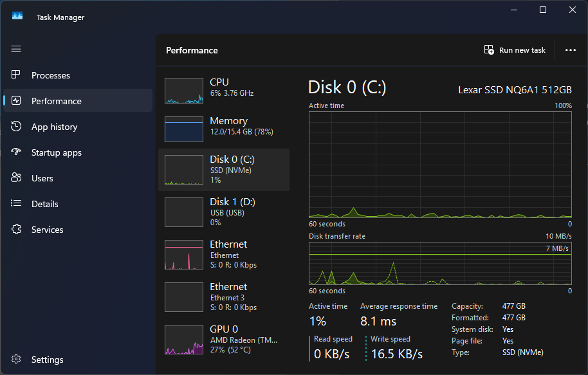This screenshot has width=588, height=375.
Task: Click the Startup apps gauge icon
Action: pos(17,152)
